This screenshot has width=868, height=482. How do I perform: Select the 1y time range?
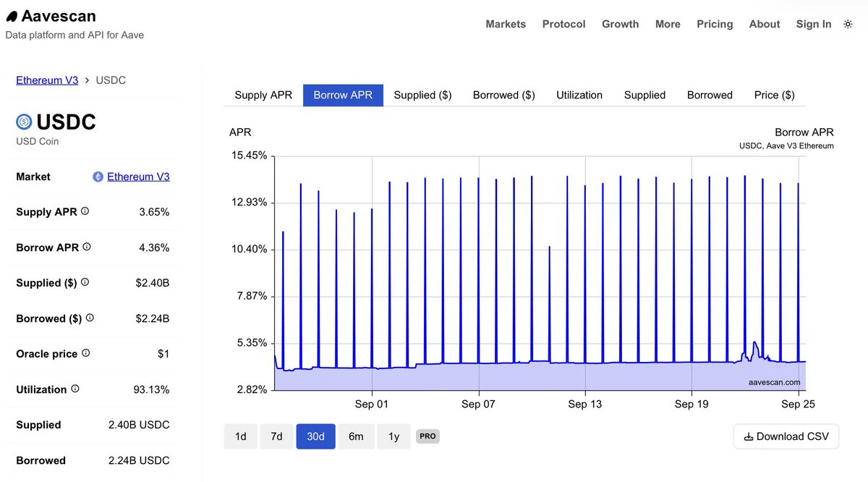[393, 436]
